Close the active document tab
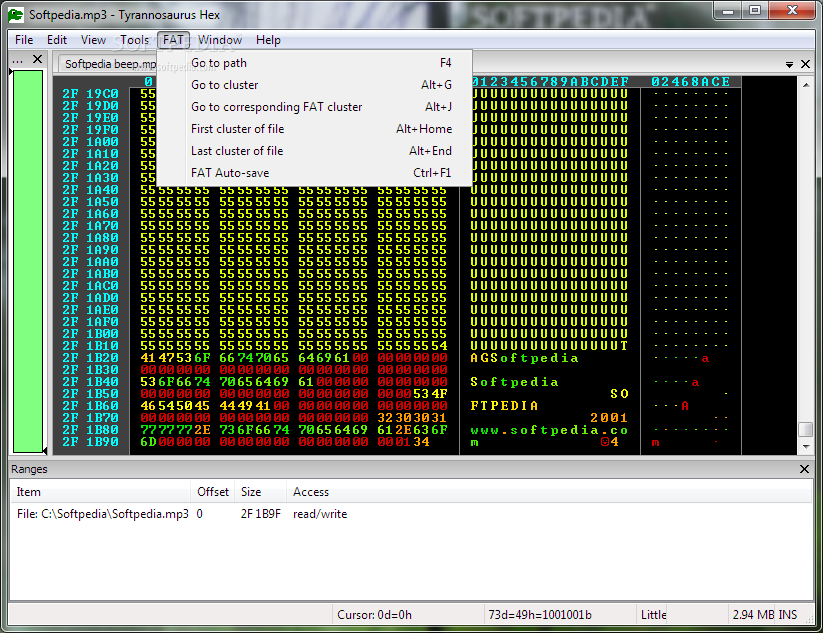This screenshot has width=823, height=633. coord(805,64)
